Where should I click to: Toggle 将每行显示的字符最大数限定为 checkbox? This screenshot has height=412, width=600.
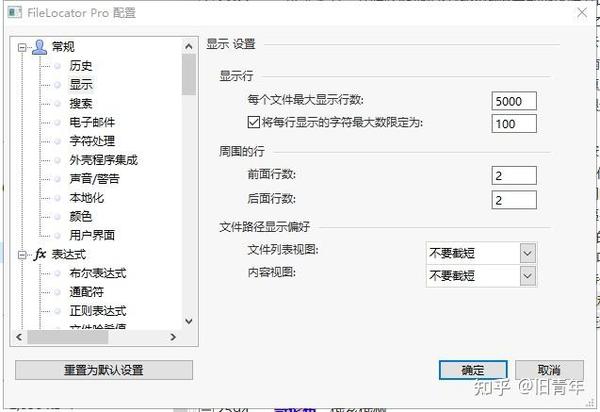(x=254, y=122)
